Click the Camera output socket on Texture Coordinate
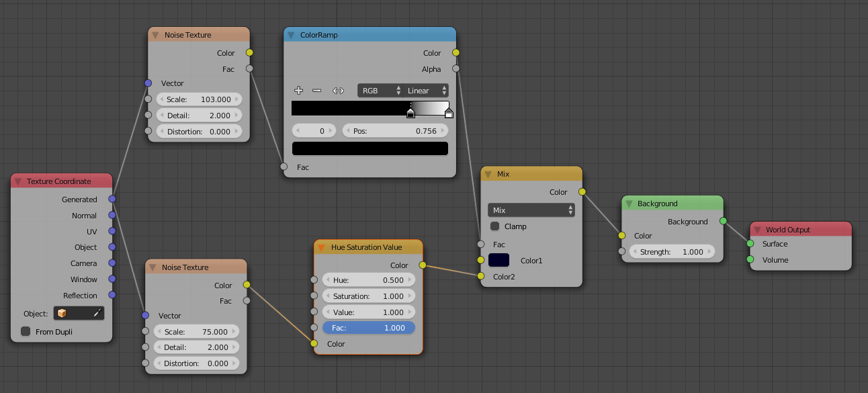This screenshot has height=393, width=868. point(112,263)
